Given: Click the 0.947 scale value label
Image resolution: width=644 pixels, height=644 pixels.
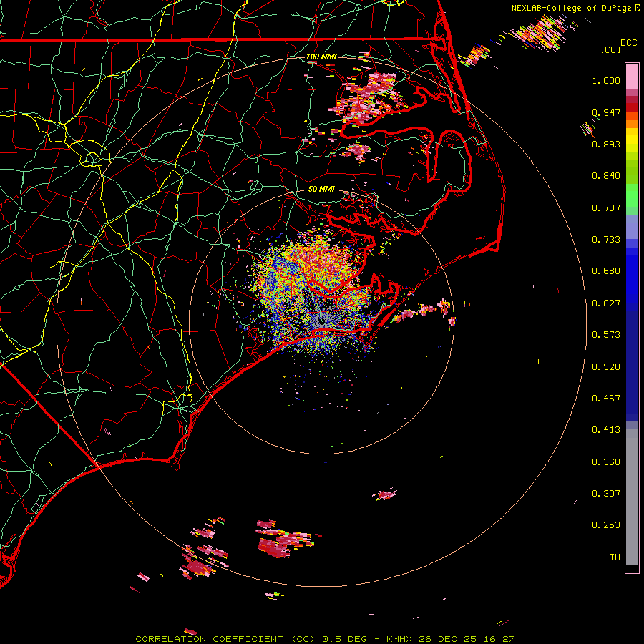Looking at the screenshot, I should point(606,112).
